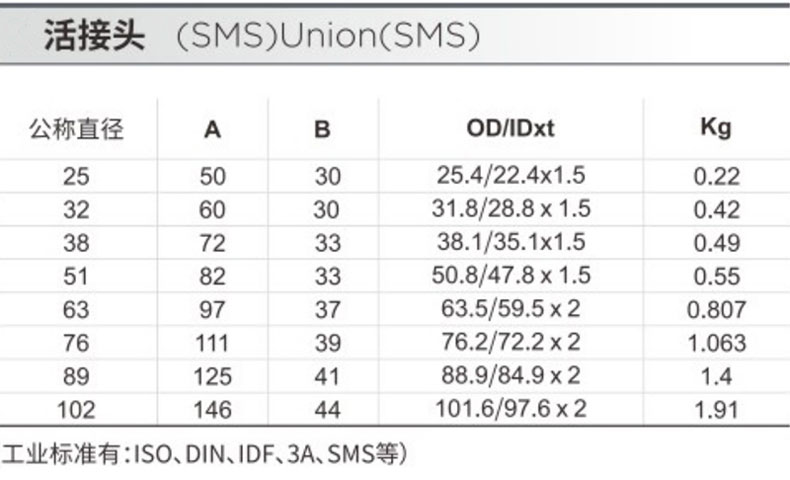Viewport: 790px width, 480px height.
Task: Select the 公称直径 column header
Action: click(77, 128)
